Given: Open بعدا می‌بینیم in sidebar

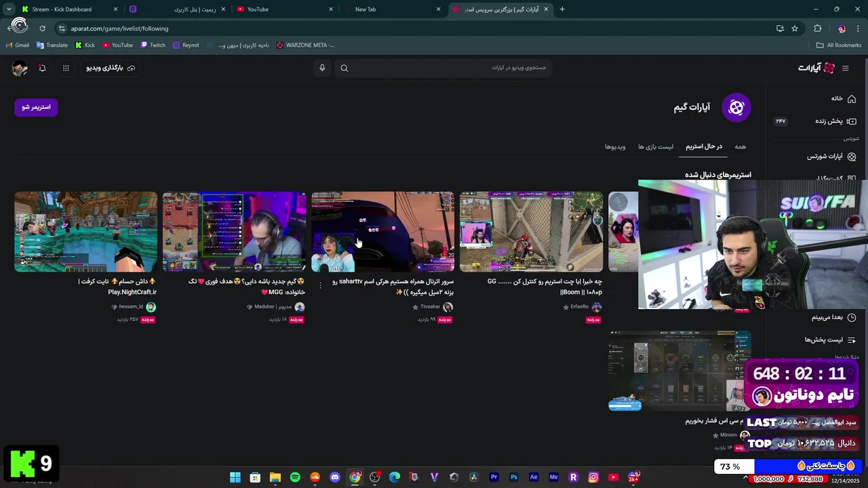Looking at the screenshot, I should tap(833, 317).
